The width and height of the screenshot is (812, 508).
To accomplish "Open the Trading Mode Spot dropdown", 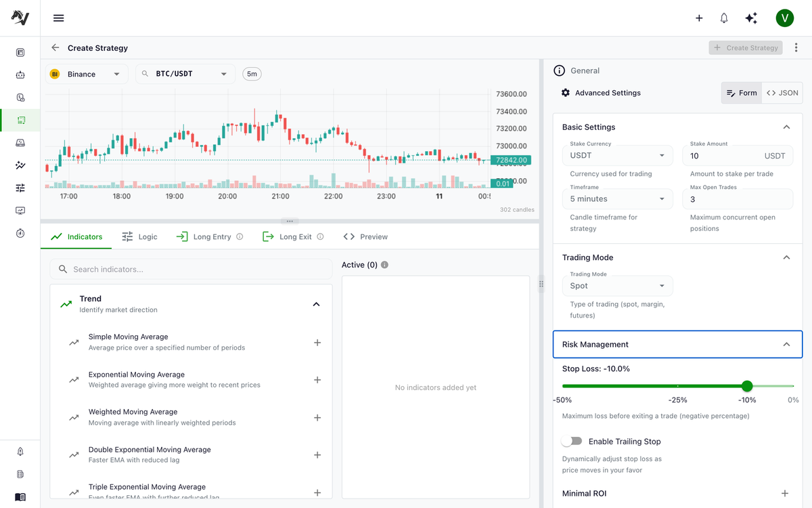I will (618, 286).
